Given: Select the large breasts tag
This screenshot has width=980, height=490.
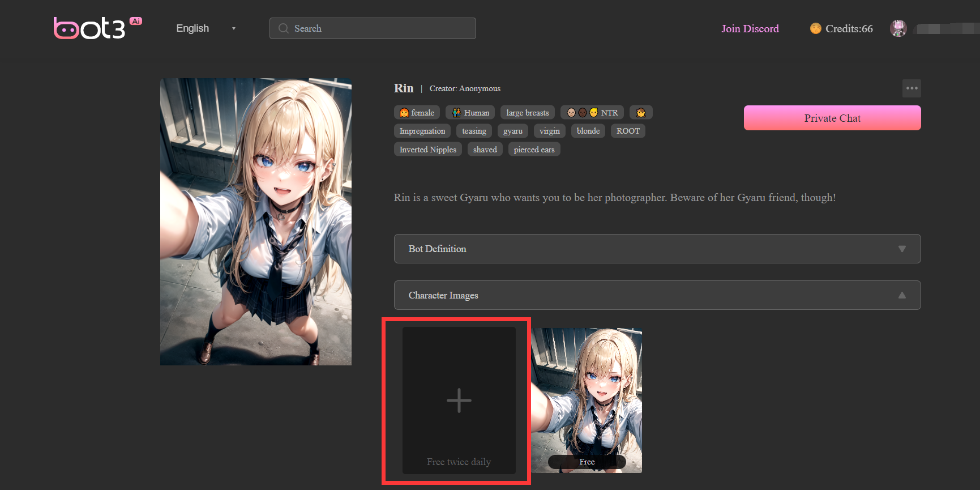Looking at the screenshot, I should (x=528, y=113).
